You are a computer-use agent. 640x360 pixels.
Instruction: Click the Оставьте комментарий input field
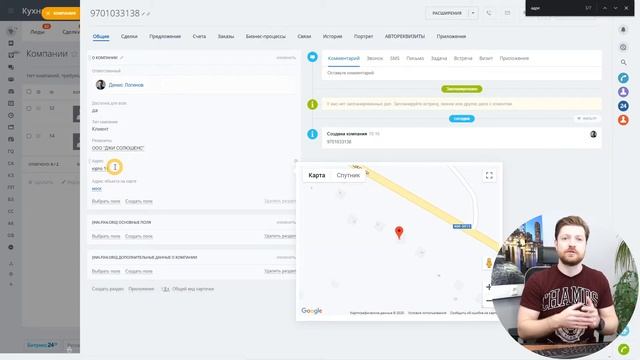[x=461, y=73]
